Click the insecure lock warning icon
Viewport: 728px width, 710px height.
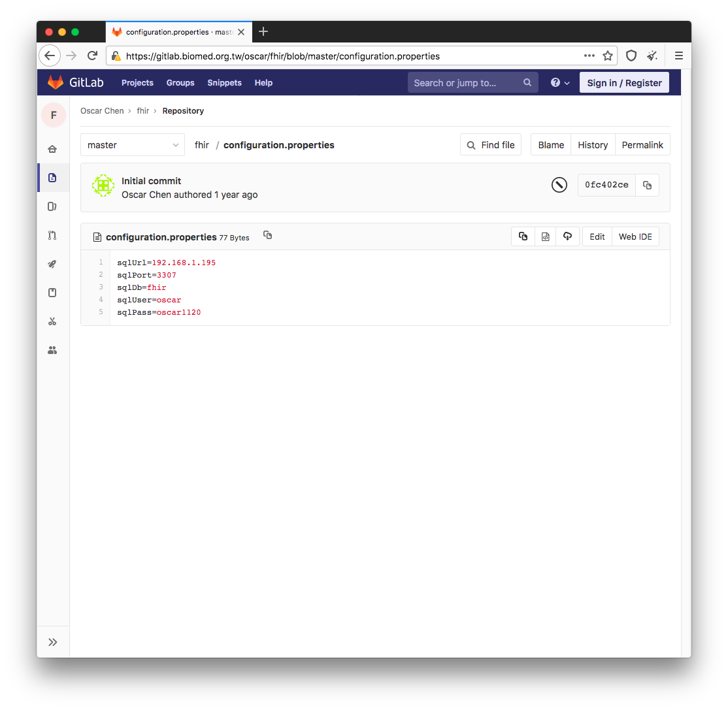(116, 56)
